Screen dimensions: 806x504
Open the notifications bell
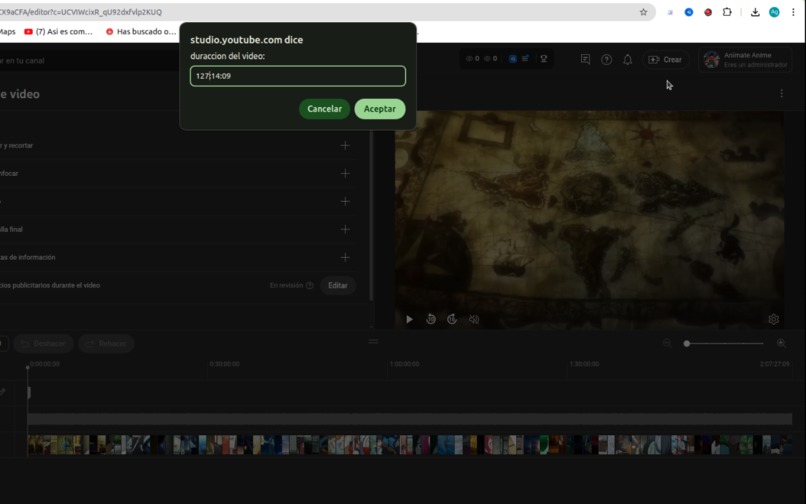(628, 60)
